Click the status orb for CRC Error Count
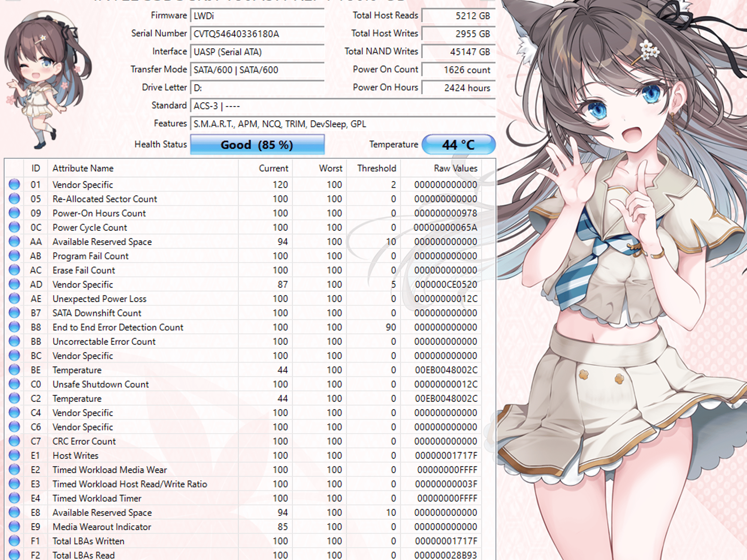 tap(14, 441)
